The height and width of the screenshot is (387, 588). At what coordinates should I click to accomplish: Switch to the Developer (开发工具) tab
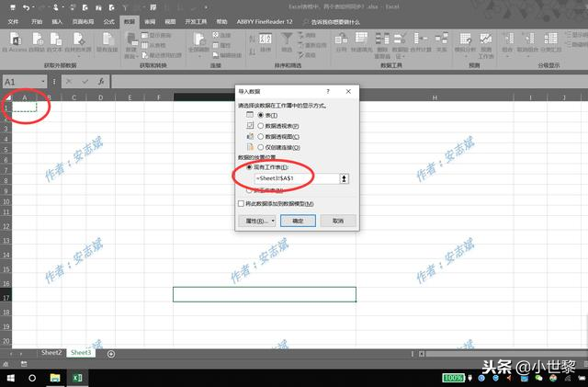click(x=196, y=22)
